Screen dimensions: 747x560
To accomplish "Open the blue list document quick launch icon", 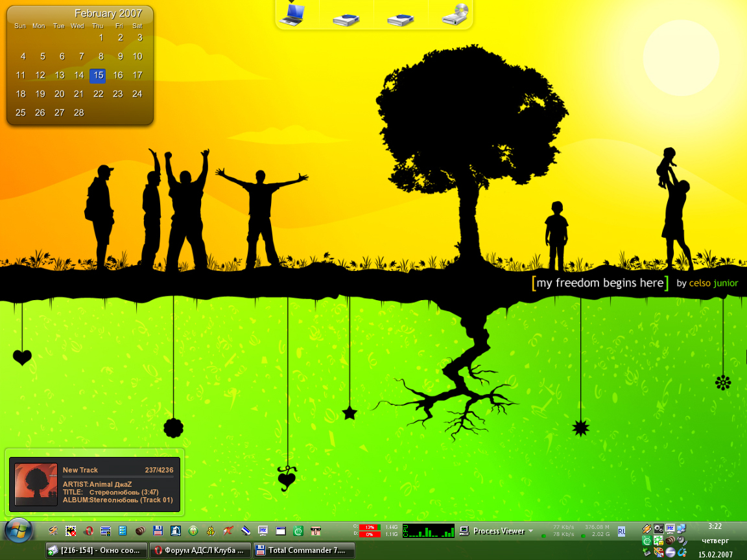I will click(x=123, y=530).
